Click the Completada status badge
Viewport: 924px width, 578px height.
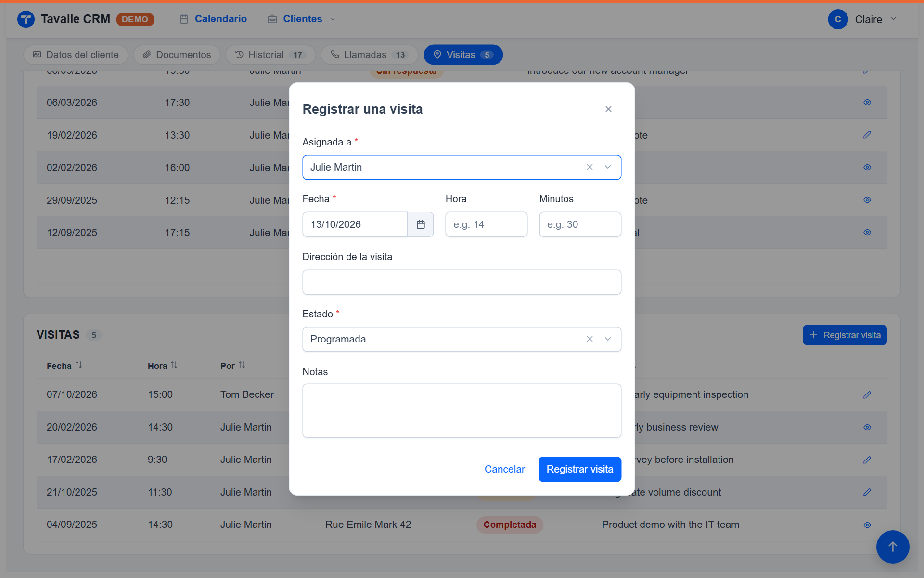(x=510, y=525)
